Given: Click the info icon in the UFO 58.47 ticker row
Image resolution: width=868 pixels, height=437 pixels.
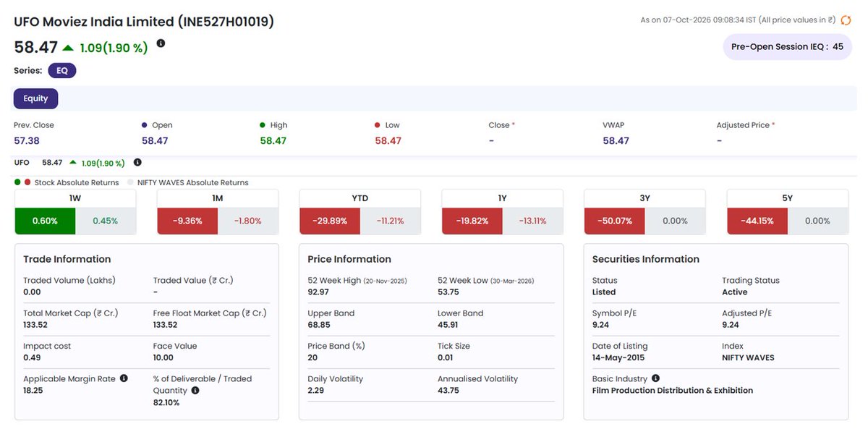Looking at the screenshot, I should 137,163.
